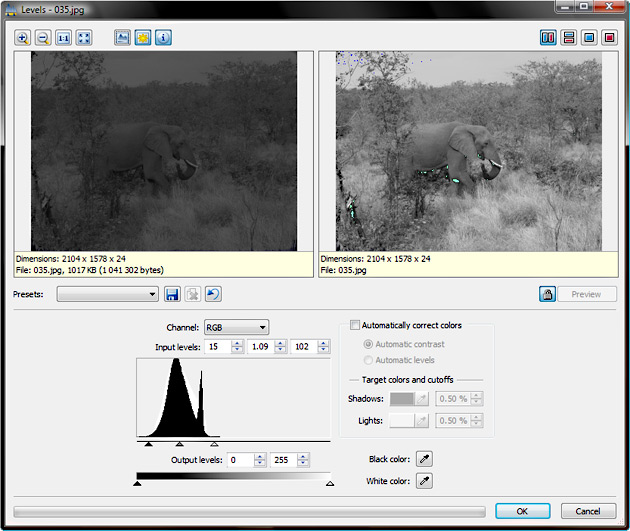630x531 pixels.
Task: Pick the Black color with the eyedropper
Action: [424, 459]
